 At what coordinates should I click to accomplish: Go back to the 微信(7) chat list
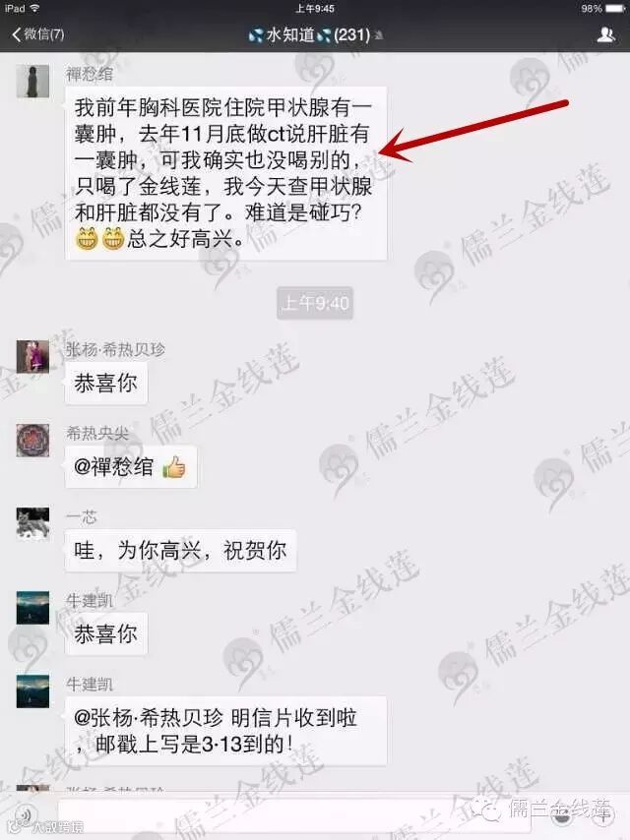coord(37,34)
